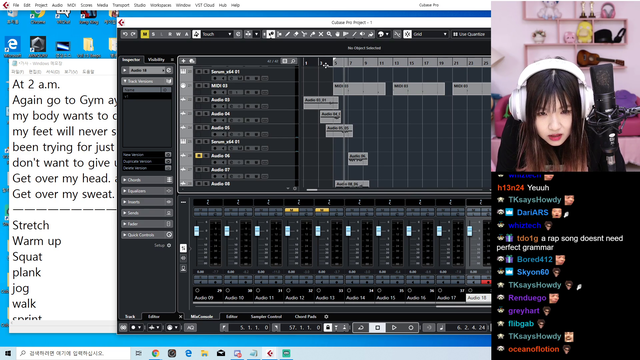
Task: Click the Use Quantize button
Action: [x=469, y=34]
